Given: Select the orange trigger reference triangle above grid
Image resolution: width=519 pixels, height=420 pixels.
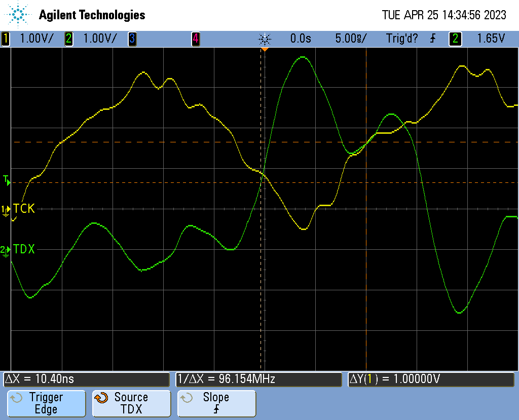Looking at the screenshot, I should [x=265, y=50].
